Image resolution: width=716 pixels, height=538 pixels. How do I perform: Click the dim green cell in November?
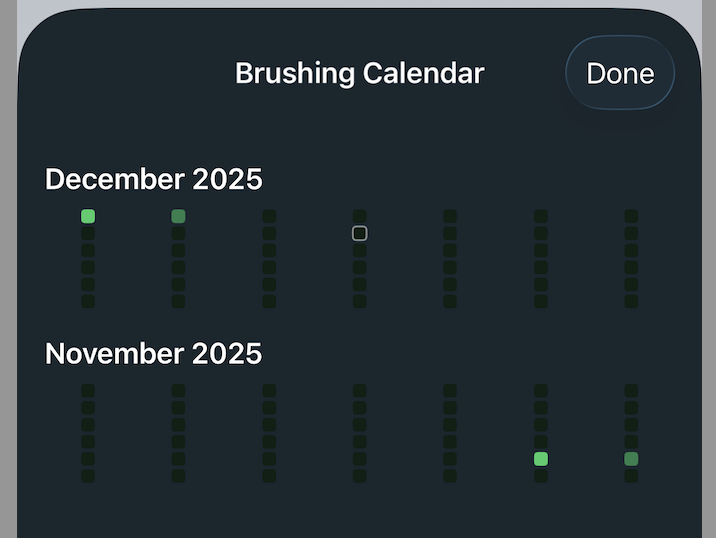click(x=631, y=459)
